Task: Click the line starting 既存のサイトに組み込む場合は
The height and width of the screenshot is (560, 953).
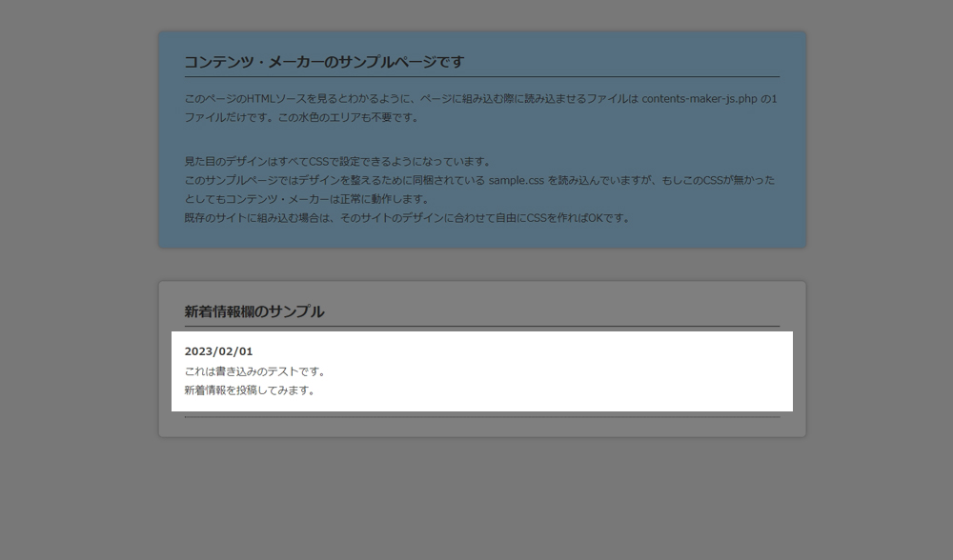Action: click(x=409, y=217)
